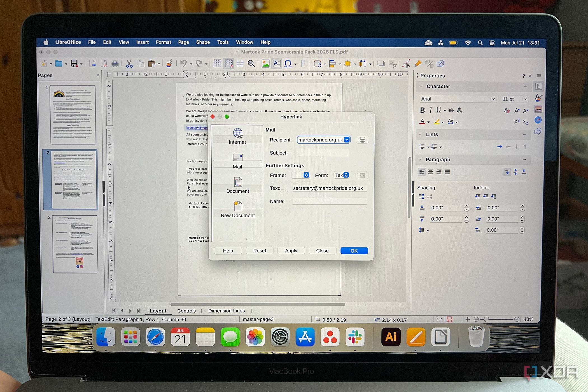Click the Insert Image toolbar icon
588x392 pixels.
265,64
